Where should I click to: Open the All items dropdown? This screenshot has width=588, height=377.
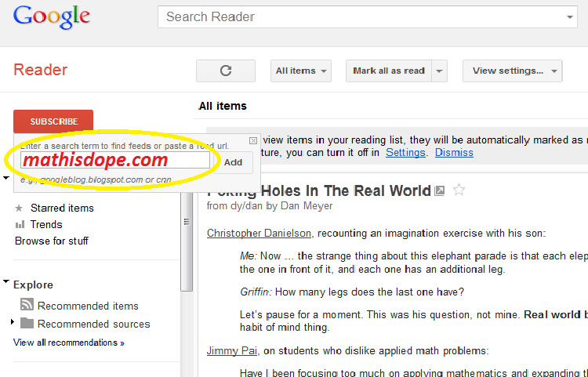coord(301,71)
